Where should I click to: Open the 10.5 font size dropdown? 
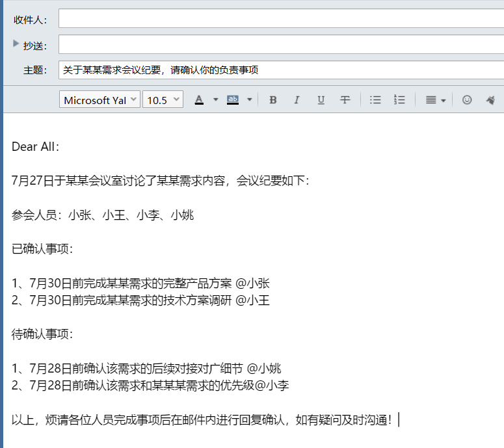[163, 99]
